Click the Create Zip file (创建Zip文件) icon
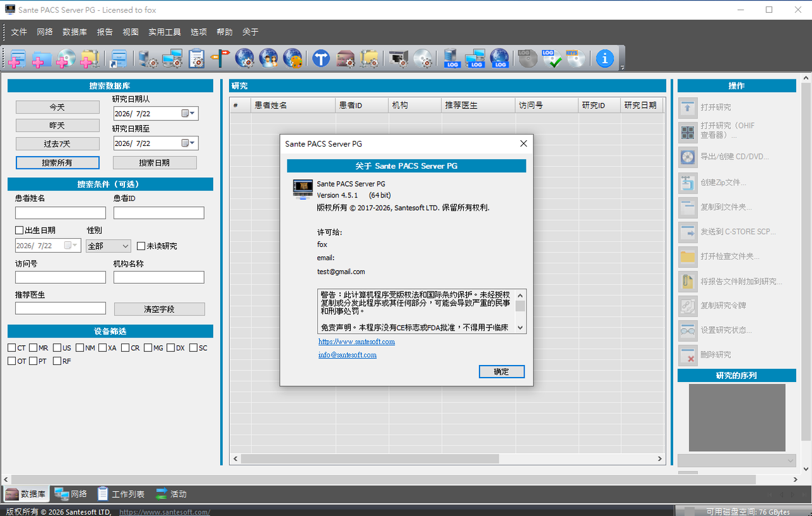The width and height of the screenshot is (812, 516). pos(688,182)
